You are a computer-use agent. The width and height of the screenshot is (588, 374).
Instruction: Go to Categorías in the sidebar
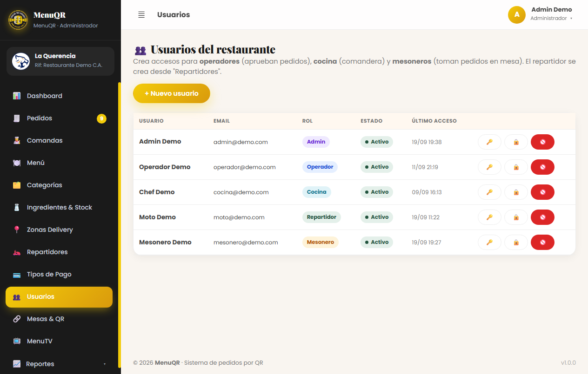click(x=59, y=185)
